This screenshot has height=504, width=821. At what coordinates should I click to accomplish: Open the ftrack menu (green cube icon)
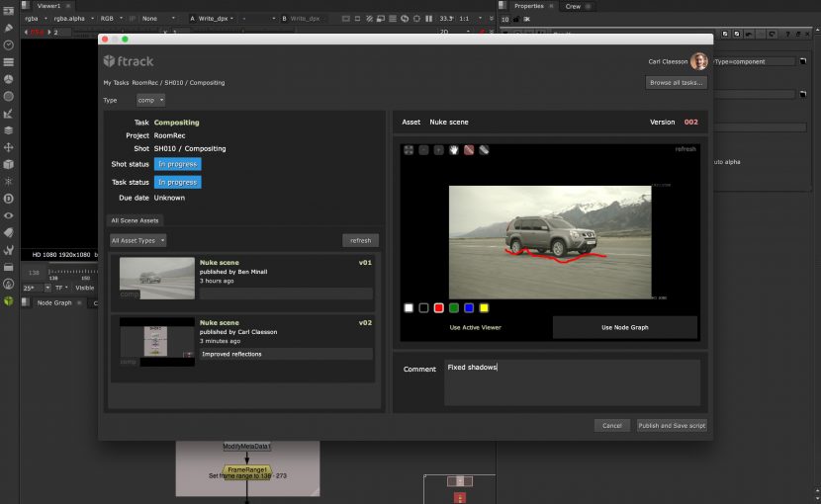[x=8, y=301]
